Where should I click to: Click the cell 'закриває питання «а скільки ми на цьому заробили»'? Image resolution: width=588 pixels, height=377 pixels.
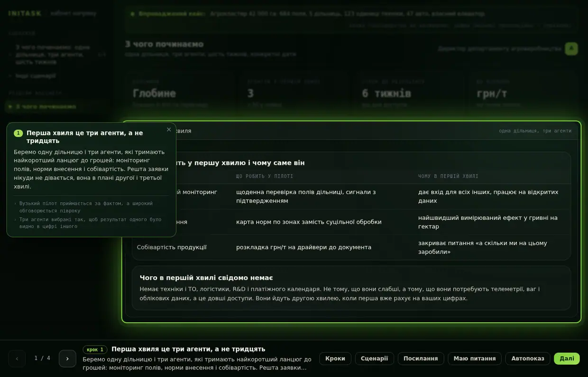point(483,247)
